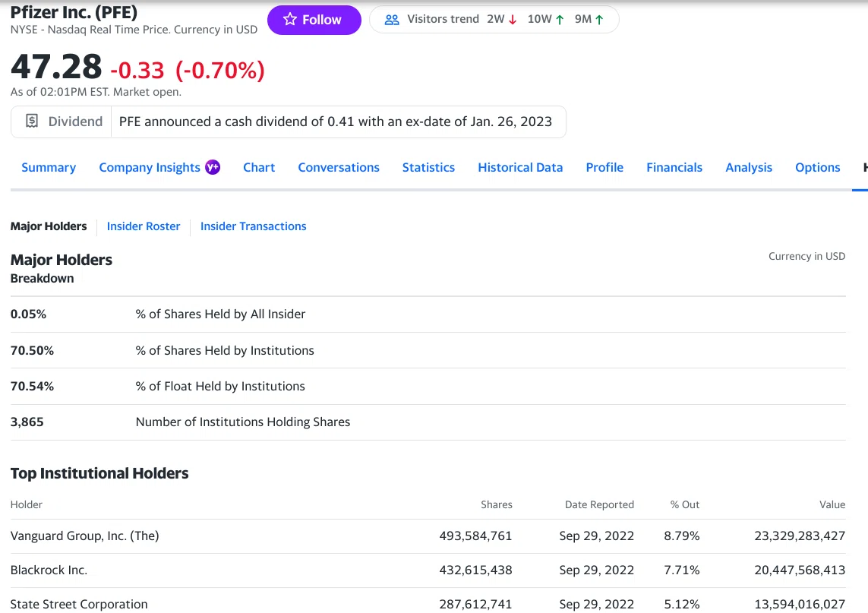Click the 2W red down arrow

click(513, 20)
